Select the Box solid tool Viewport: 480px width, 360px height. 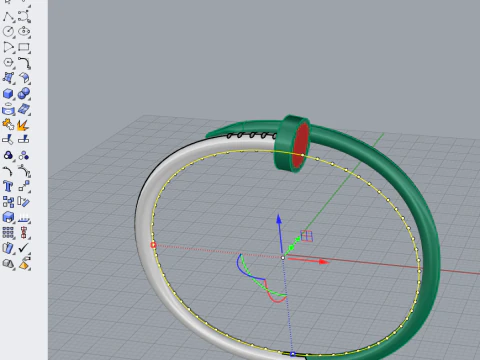[8, 94]
